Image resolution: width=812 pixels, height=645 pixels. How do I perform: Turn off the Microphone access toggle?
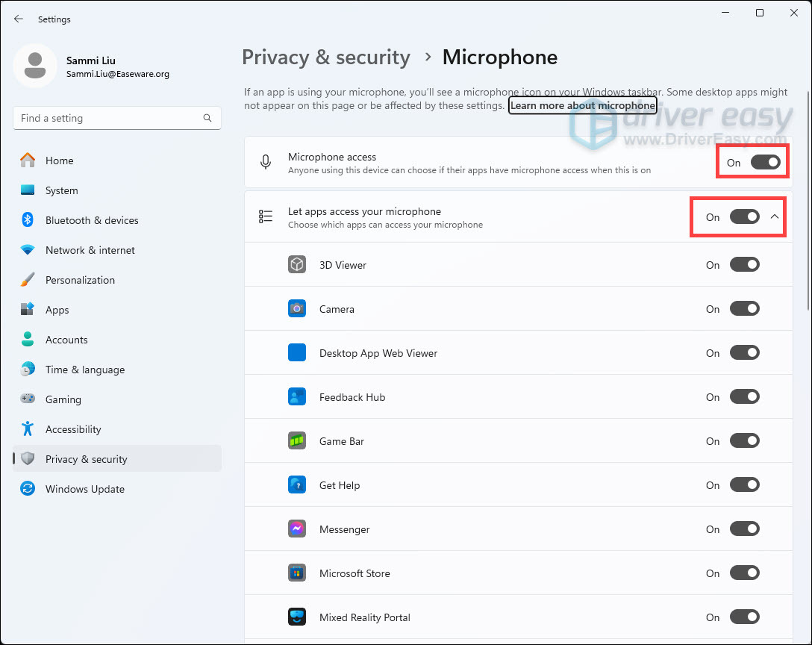(x=766, y=162)
